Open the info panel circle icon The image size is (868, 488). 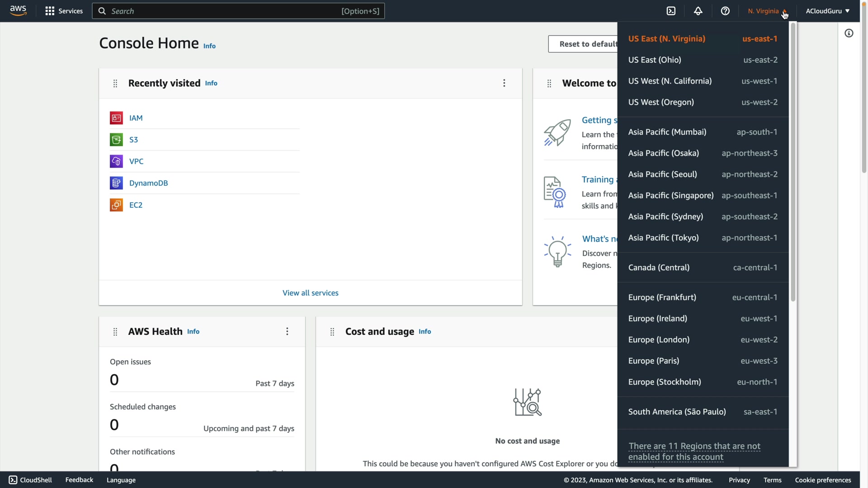[x=849, y=33]
